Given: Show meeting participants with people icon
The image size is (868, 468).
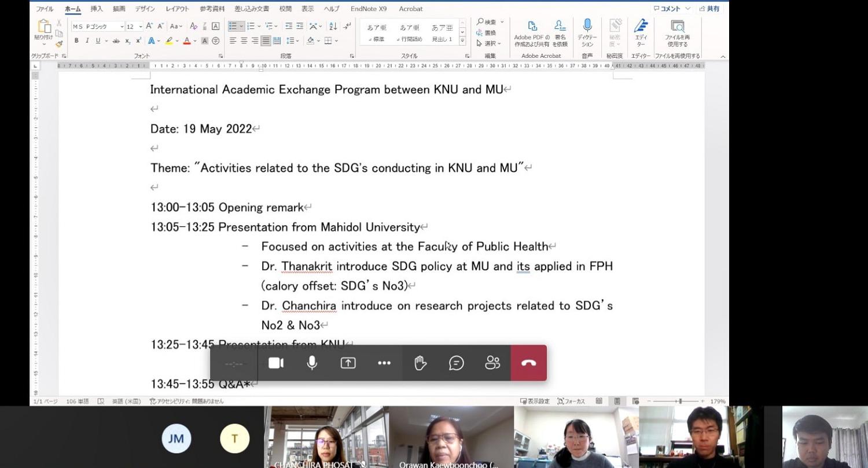Looking at the screenshot, I should click(492, 363).
